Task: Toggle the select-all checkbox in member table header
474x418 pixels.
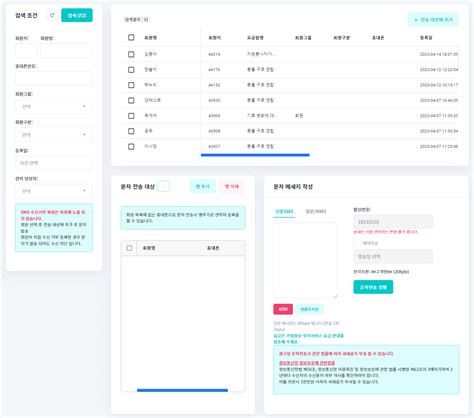Action: (x=131, y=38)
